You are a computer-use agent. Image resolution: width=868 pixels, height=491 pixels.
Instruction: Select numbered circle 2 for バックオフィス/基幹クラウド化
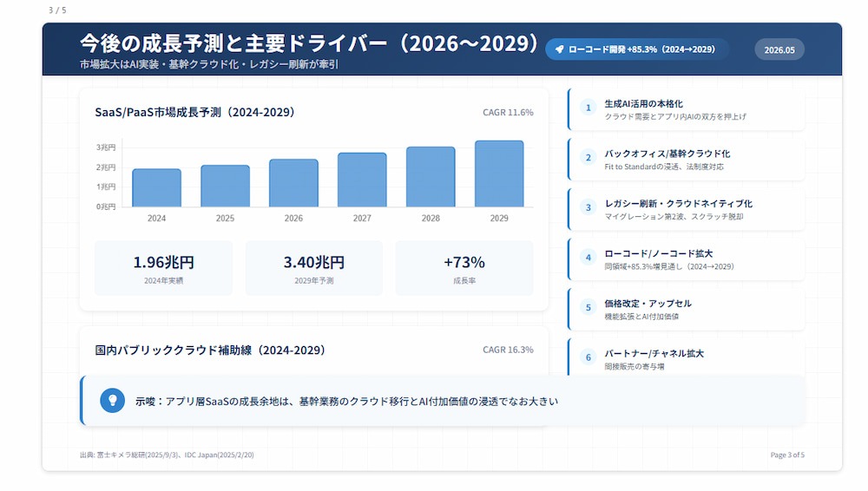point(588,158)
